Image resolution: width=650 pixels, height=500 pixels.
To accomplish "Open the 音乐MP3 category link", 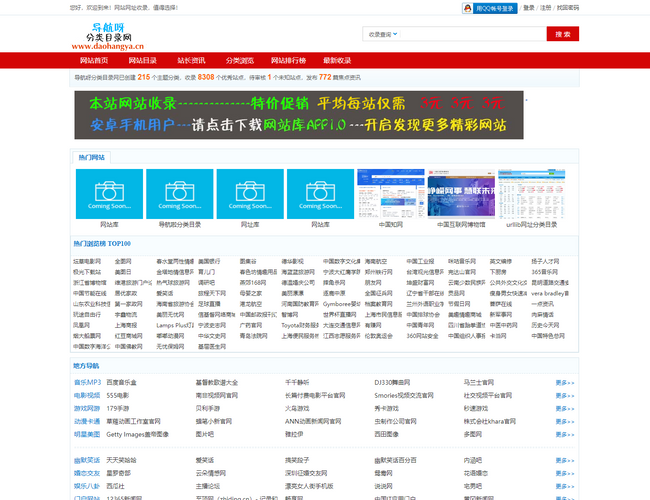I will pos(87,382).
